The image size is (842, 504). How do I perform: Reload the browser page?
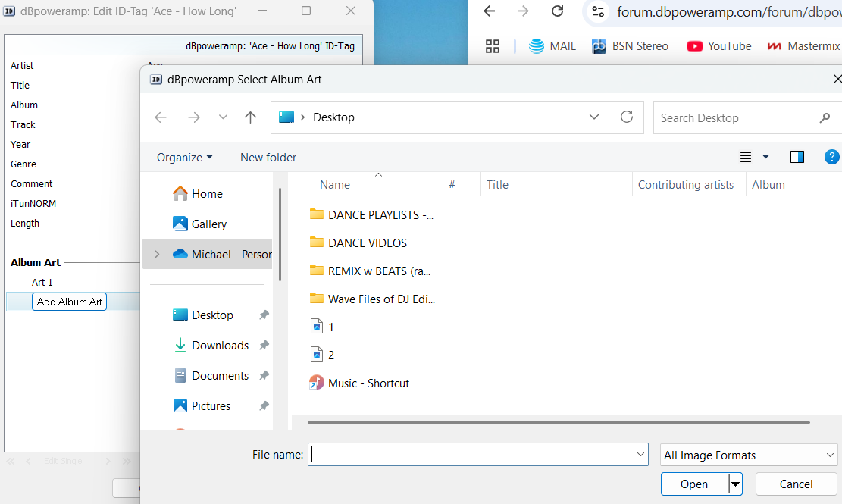557,11
